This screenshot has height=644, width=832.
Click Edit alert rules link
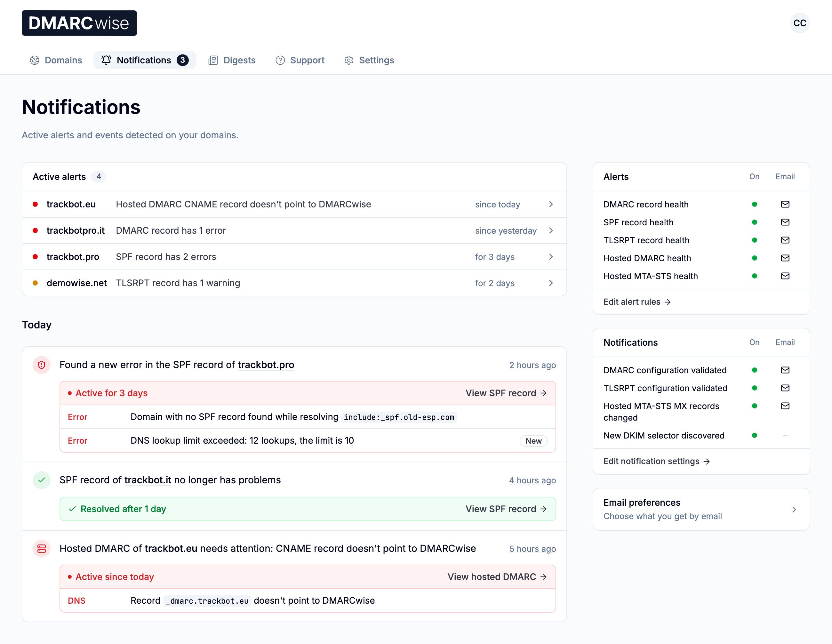(x=637, y=302)
